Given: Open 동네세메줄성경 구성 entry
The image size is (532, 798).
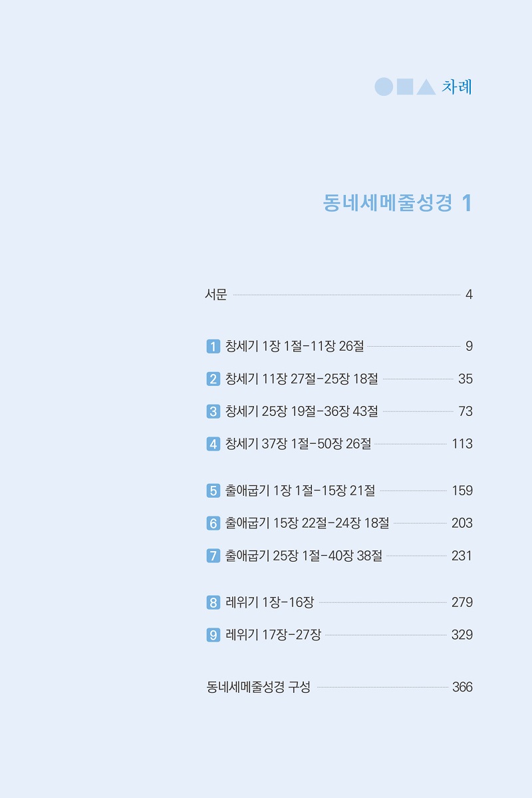Looking at the screenshot, I should pyautogui.click(x=339, y=687).
